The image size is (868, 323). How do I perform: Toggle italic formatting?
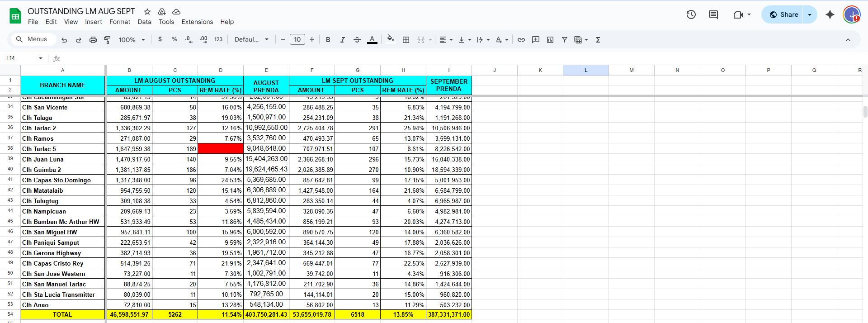342,40
